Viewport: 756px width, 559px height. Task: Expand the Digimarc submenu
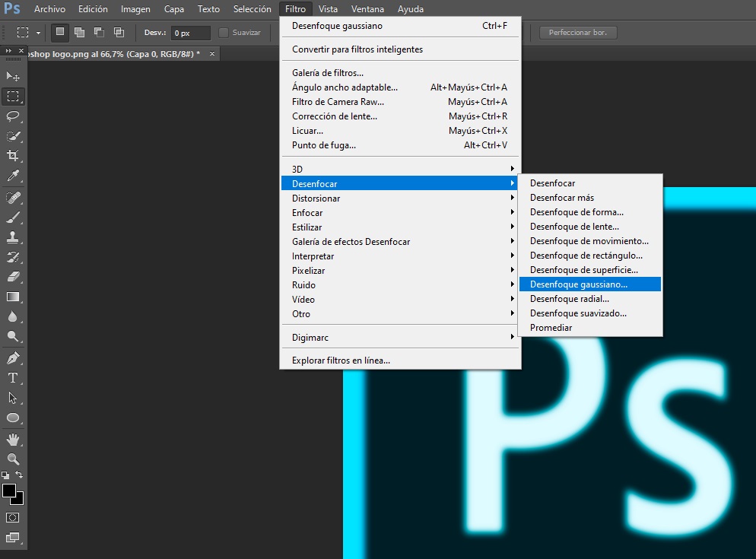(x=399, y=337)
